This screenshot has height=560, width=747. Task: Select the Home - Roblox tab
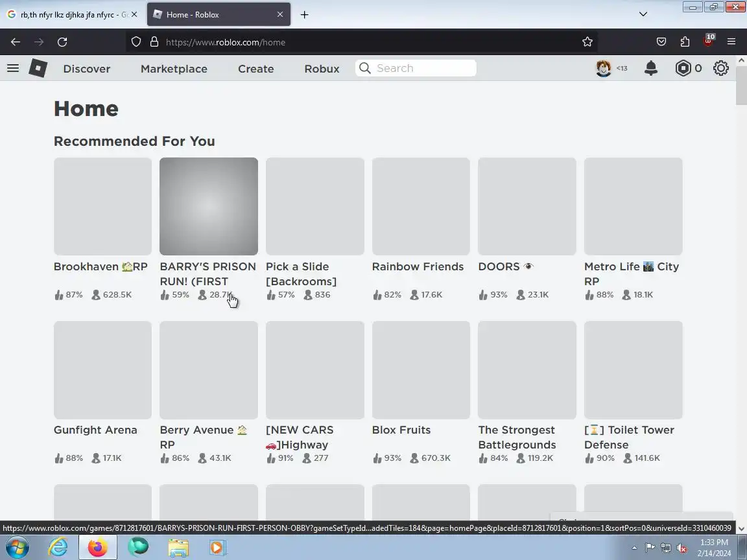(219, 15)
